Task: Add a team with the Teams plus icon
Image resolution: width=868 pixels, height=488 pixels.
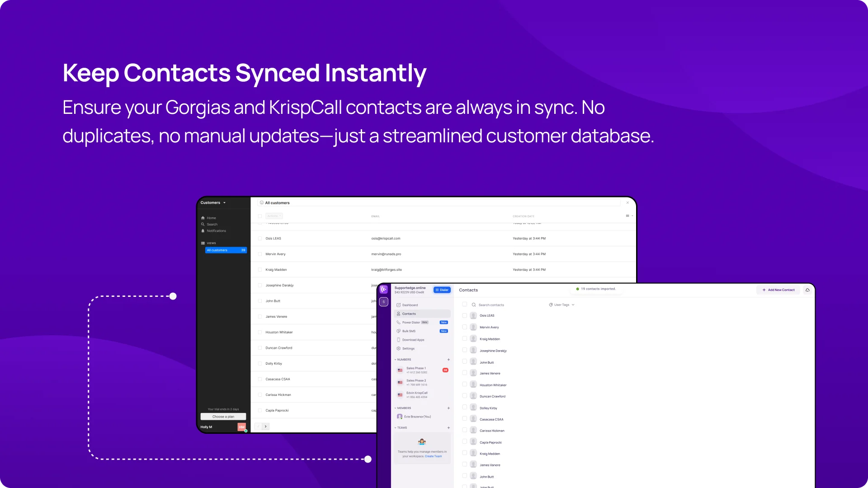Action: (x=448, y=427)
